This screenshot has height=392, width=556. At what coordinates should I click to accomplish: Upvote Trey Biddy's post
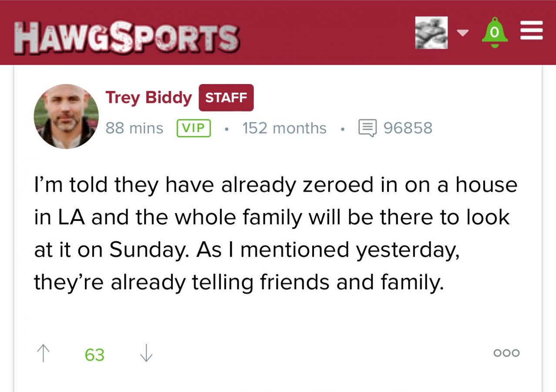pos(43,353)
